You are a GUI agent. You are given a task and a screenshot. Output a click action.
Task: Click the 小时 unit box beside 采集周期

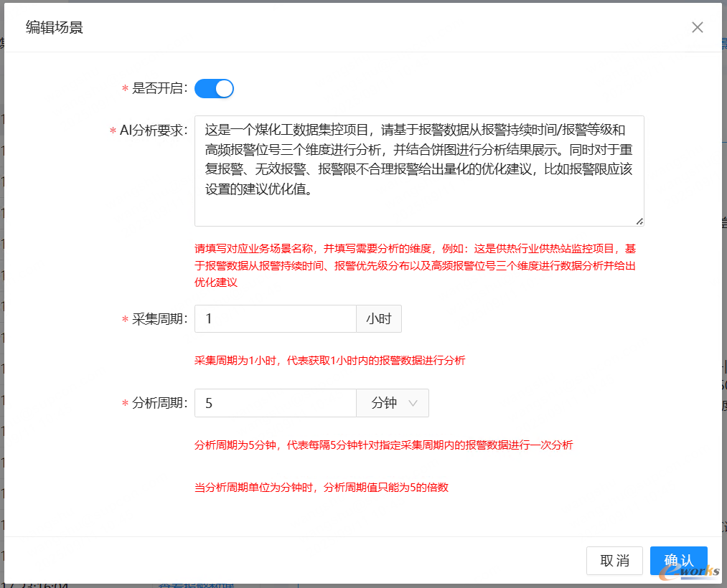coord(379,319)
